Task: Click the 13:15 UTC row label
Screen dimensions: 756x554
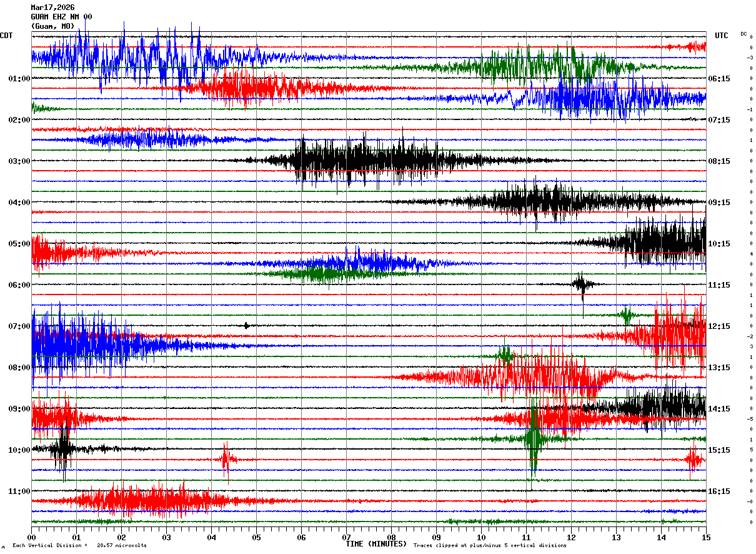Action: [719, 368]
